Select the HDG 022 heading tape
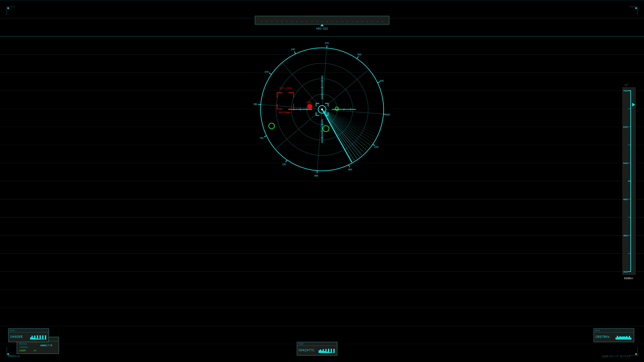 [322, 28]
